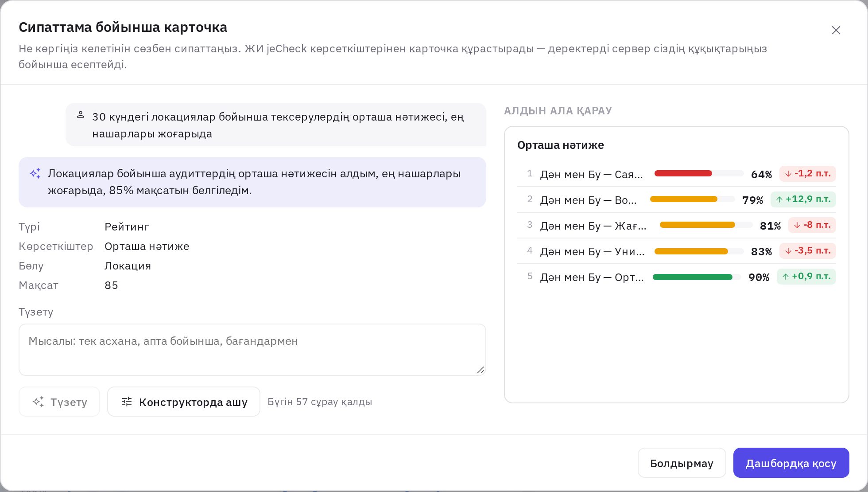Click the -8 п.т. change badge

tap(812, 225)
